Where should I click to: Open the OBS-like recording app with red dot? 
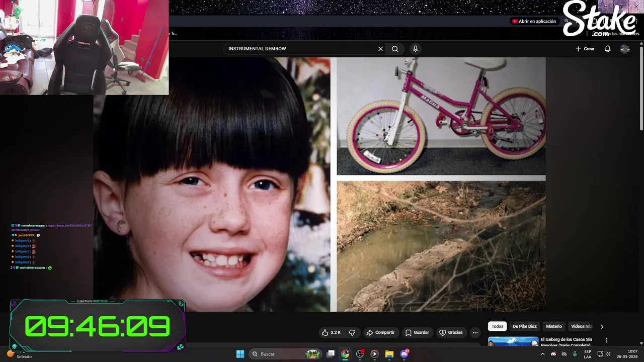[x=360, y=354]
